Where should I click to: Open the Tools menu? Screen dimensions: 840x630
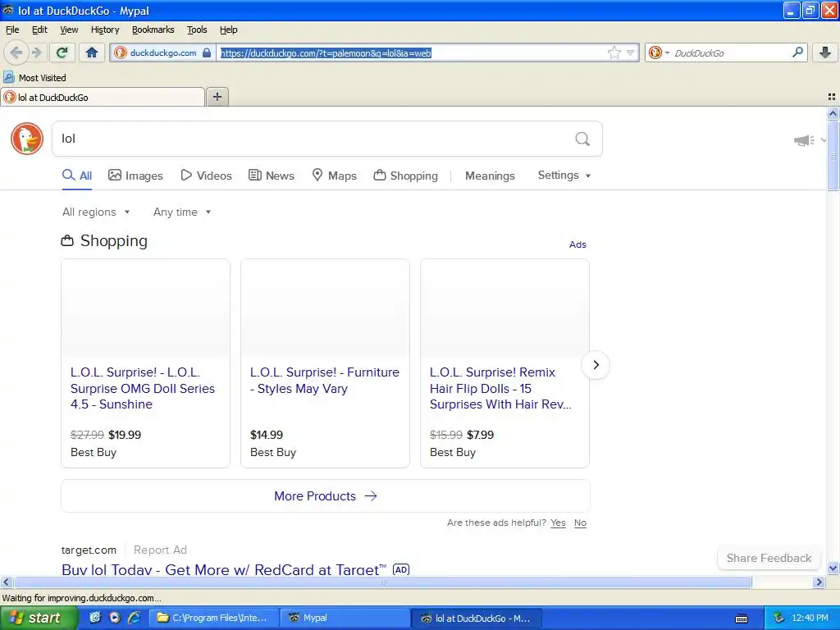click(197, 30)
